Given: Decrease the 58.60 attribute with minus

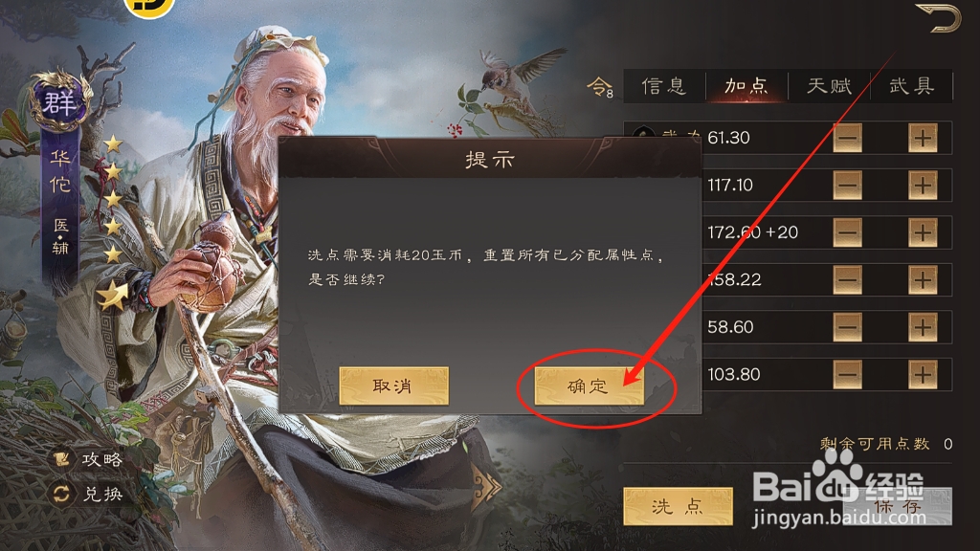Looking at the screenshot, I should [x=848, y=327].
